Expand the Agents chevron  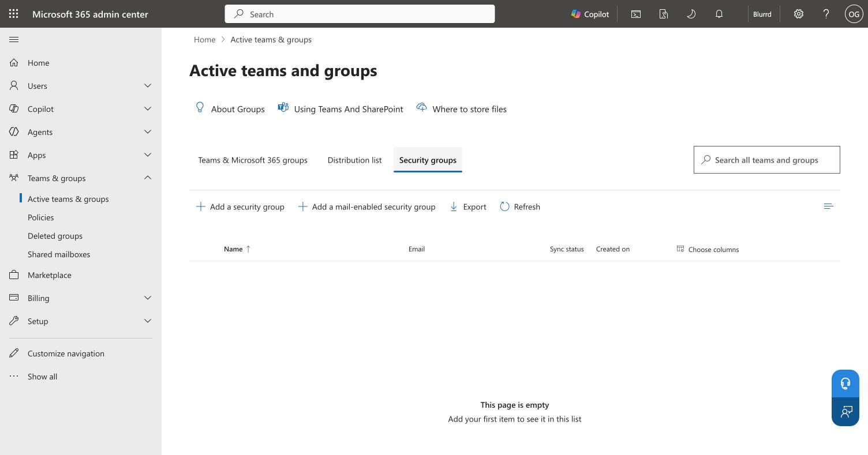tap(148, 131)
